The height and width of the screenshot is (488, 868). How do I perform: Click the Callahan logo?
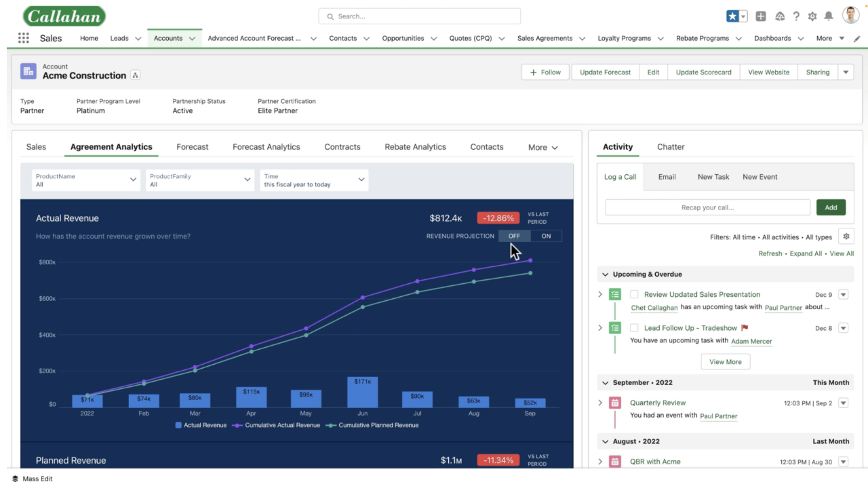click(x=64, y=16)
